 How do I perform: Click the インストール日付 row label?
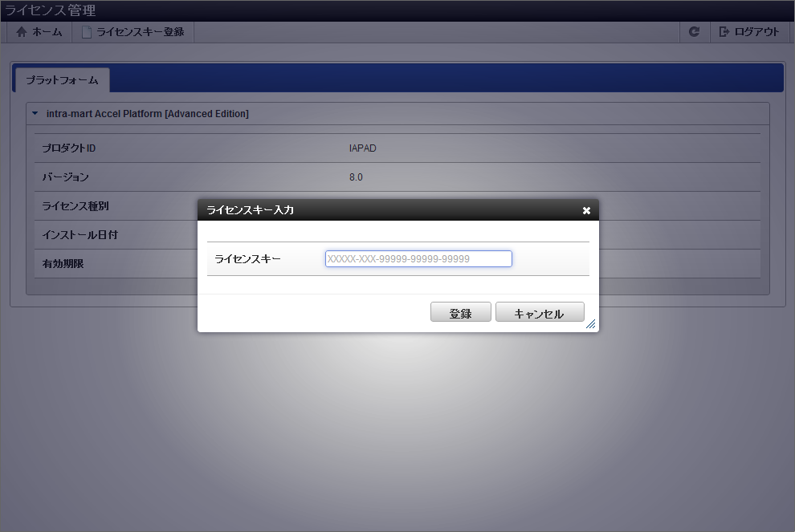pyautogui.click(x=79, y=235)
